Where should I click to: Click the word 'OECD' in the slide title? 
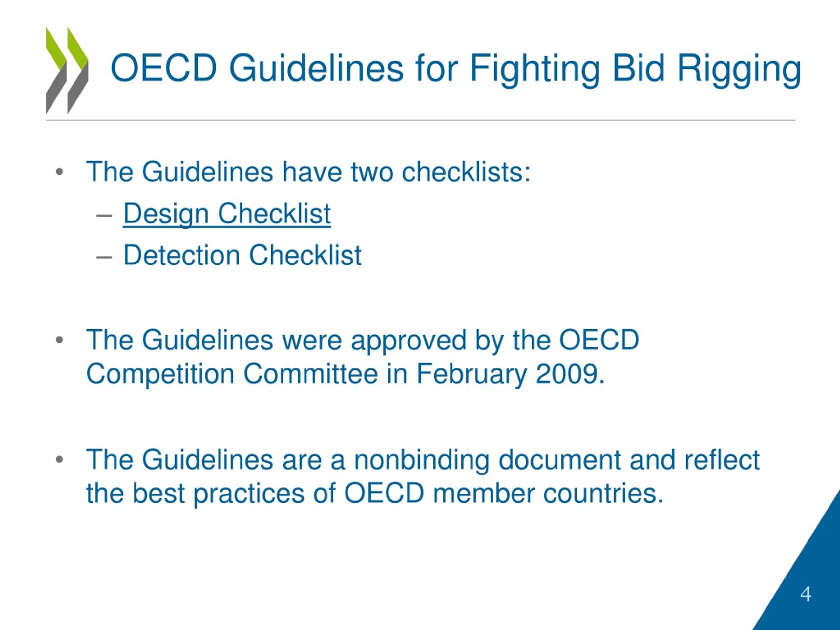164,68
